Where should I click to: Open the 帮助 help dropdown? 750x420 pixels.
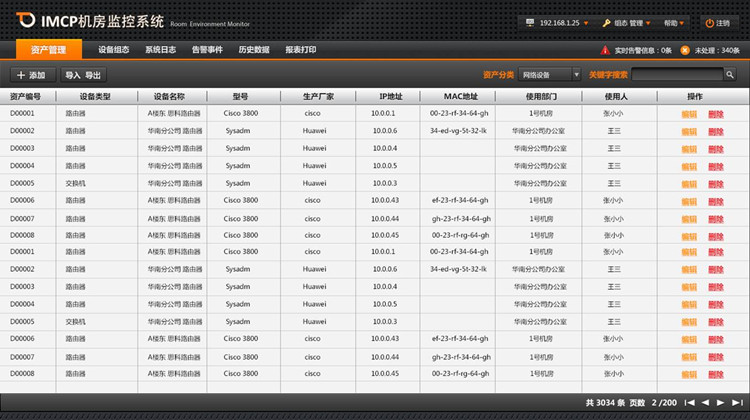[x=675, y=22]
